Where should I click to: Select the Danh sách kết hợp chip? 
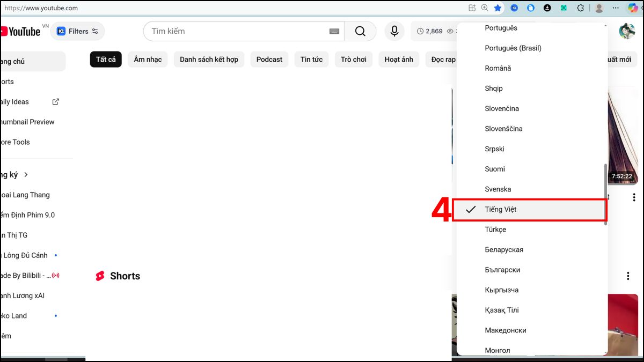[209, 60]
